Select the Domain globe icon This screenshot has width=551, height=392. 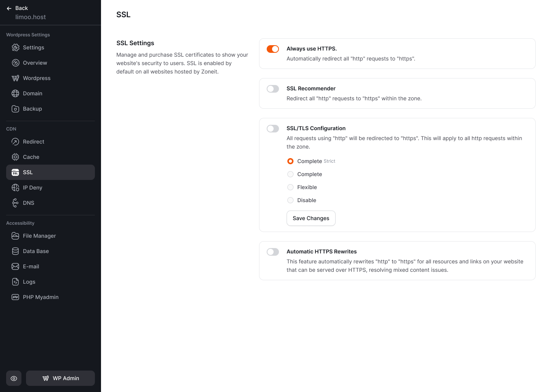pyautogui.click(x=15, y=93)
